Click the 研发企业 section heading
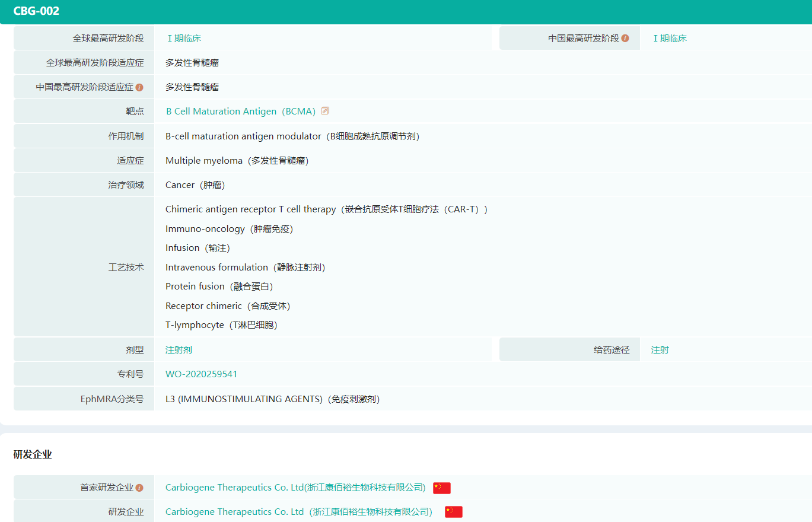Screen dimensions: 812x522 pos(33,455)
